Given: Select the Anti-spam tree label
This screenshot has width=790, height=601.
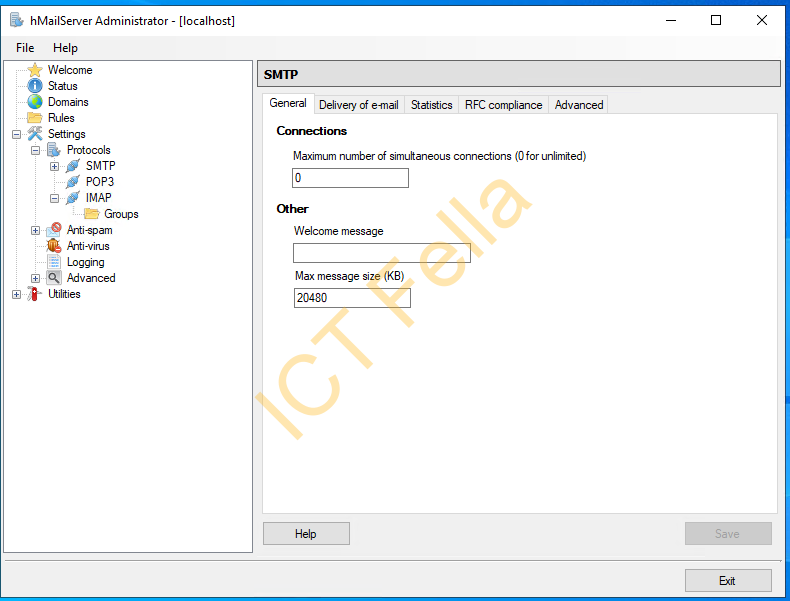Looking at the screenshot, I should (90, 230).
